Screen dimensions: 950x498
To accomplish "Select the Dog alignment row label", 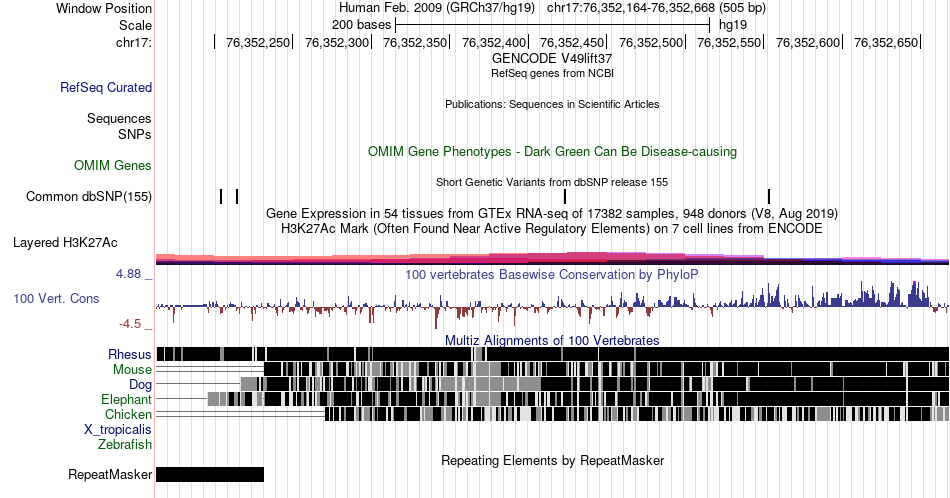I will pos(140,384).
